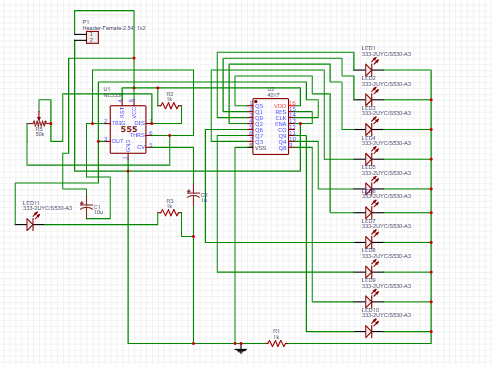Click the Q7 pin label on 4017
The image size is (492, 365).
pyautogui.click(x=259, y=136)
